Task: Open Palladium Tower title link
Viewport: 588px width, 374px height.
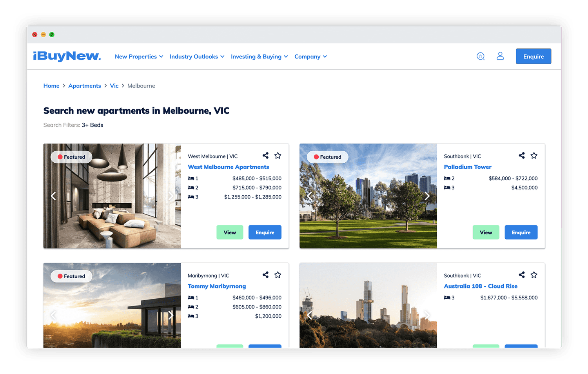Action: point(468,167)
